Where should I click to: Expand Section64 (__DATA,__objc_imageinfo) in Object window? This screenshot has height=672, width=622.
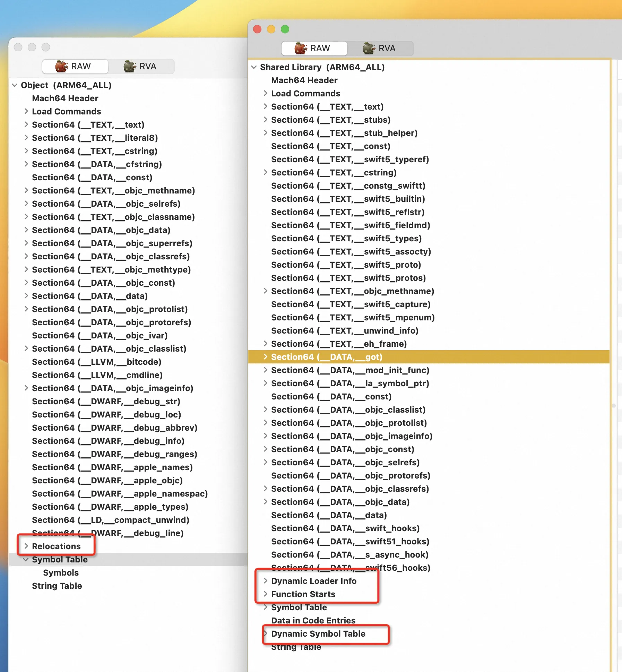coord(26,388)
